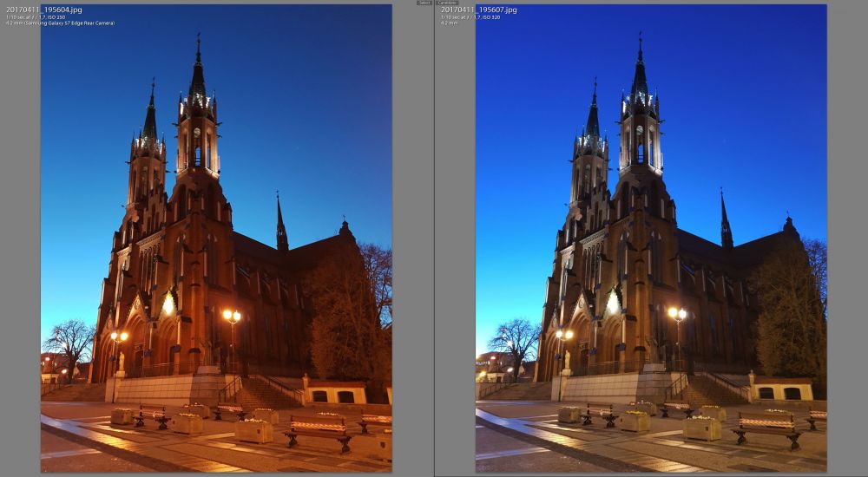868x477 pixels.
Task: Select the right church photo 20170411_195607.jpg
Action: (x=651, y=238)
